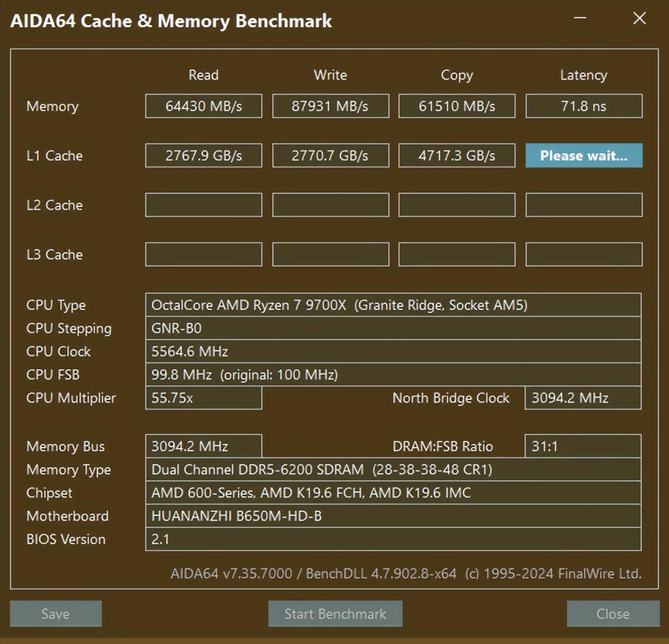Click the window title AIDA64 Cache & Memory Benchmark

(x=171, y=21)
